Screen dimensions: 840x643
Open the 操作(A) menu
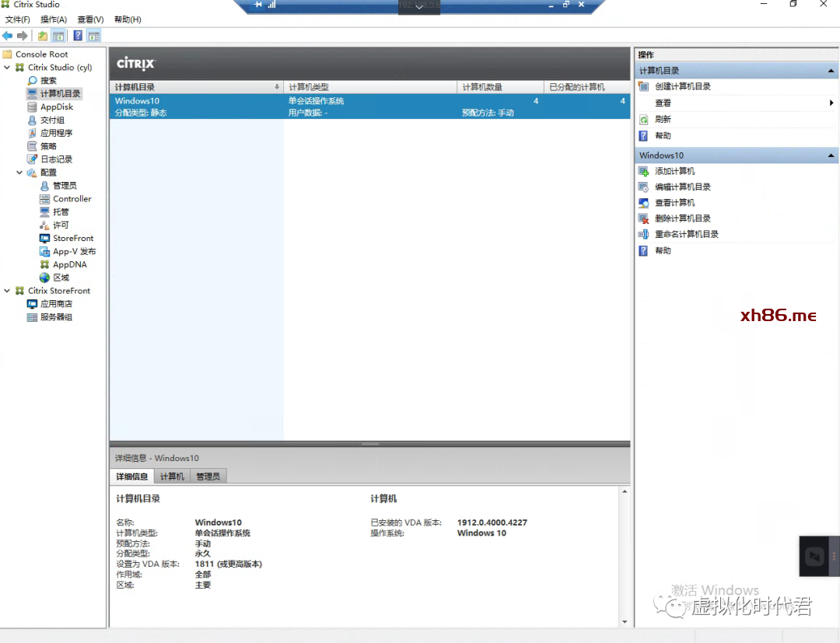pyautogui.click(x=54, y=19)
